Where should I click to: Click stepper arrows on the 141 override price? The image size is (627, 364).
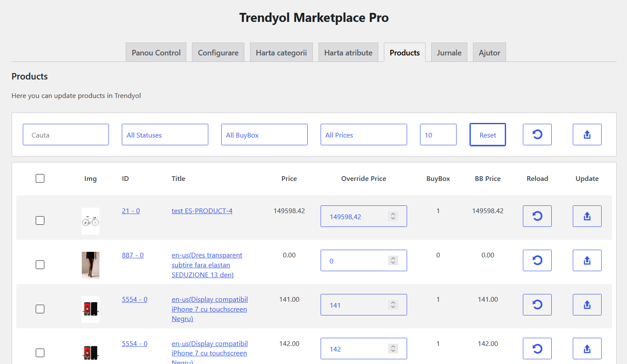tap(393, 305)
